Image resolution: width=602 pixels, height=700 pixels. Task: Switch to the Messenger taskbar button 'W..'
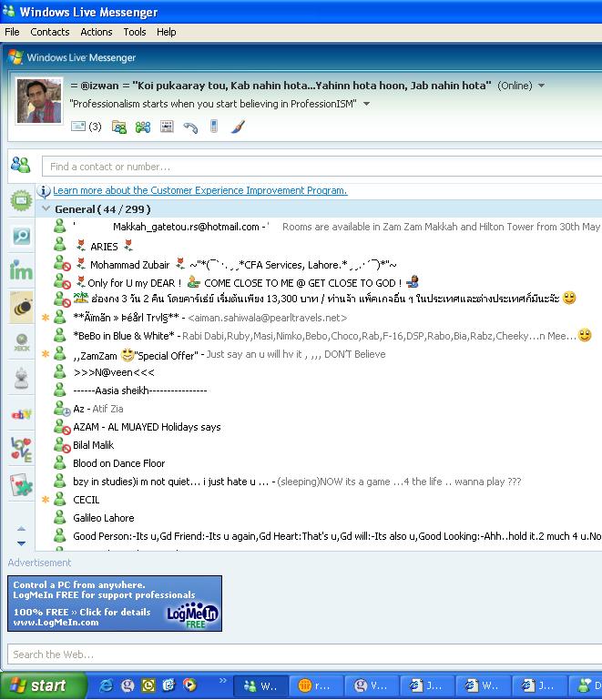pos(260,685)
